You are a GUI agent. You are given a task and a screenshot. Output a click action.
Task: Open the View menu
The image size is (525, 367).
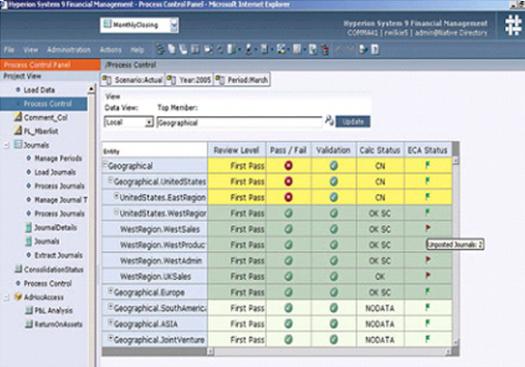pos(30,50)
